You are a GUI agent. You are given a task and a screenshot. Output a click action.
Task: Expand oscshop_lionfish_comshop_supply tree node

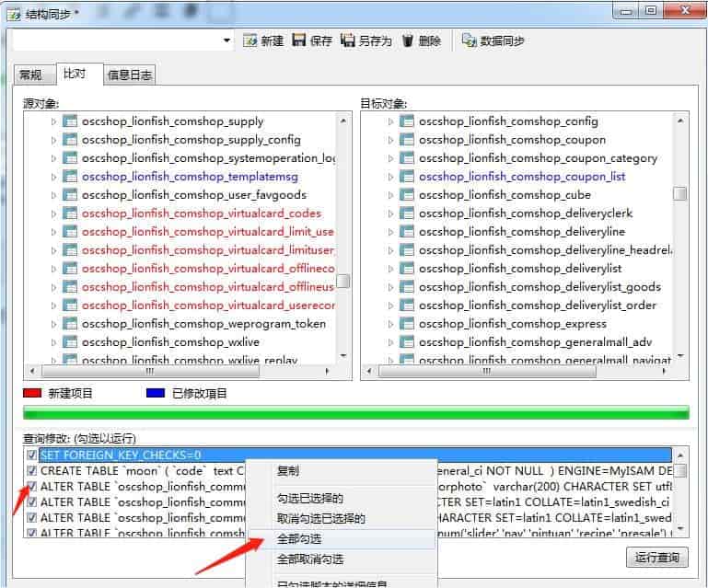click(53, 121)
